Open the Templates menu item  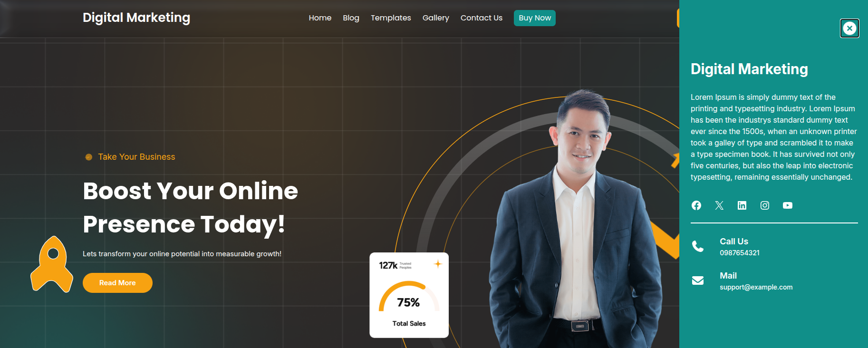[x=391, y=18]
